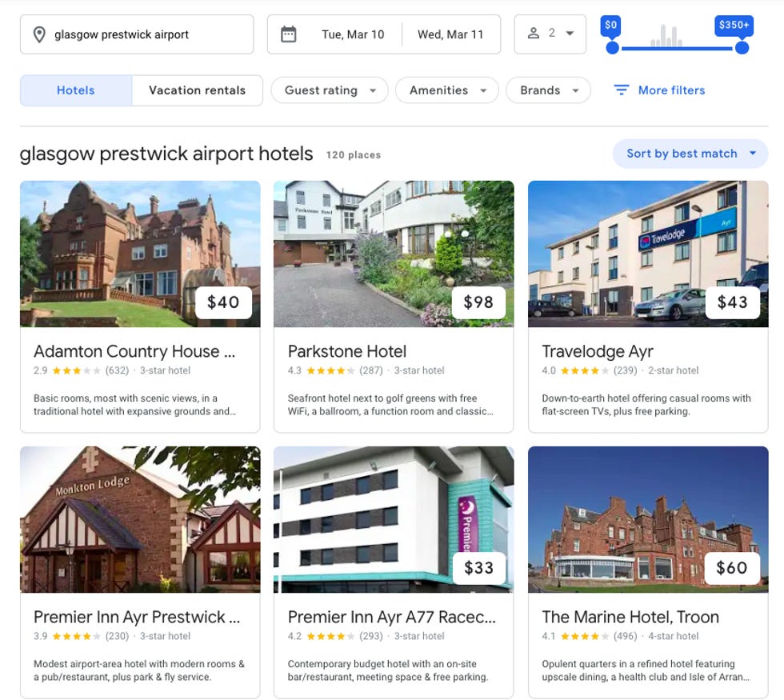The width and height of the screenshot is (784, 700).
Task: View The Marine Hotel, Troon photo
Action: (648, 519)
